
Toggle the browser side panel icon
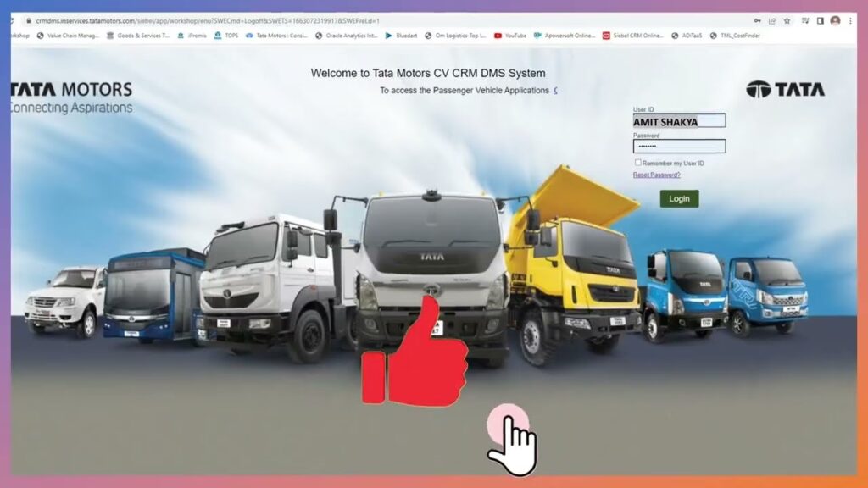820,20
